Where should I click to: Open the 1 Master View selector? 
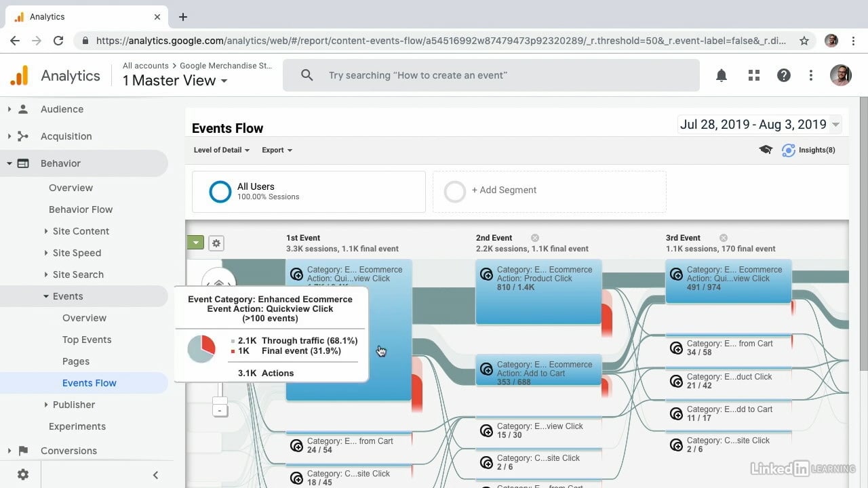tap(175, 81)
